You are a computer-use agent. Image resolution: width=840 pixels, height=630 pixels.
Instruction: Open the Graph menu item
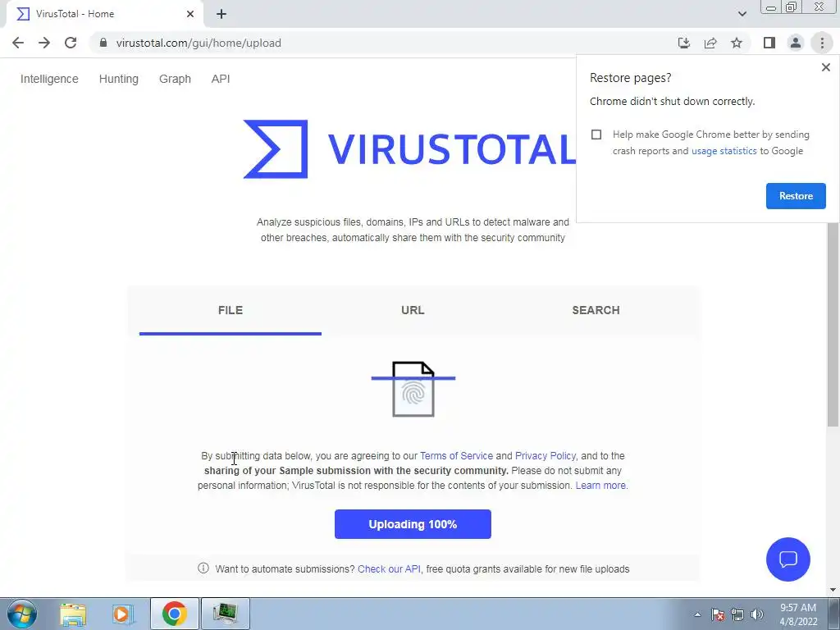tap(175, 79)
